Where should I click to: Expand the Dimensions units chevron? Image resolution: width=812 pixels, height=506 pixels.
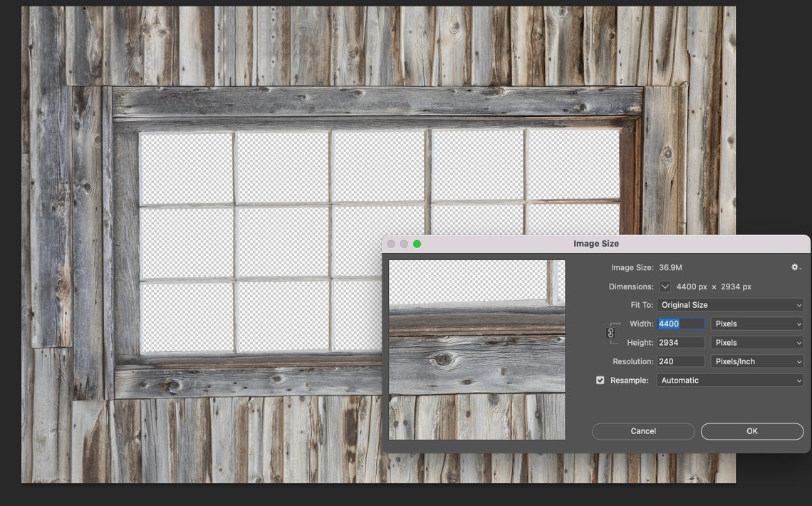[664, 286]
